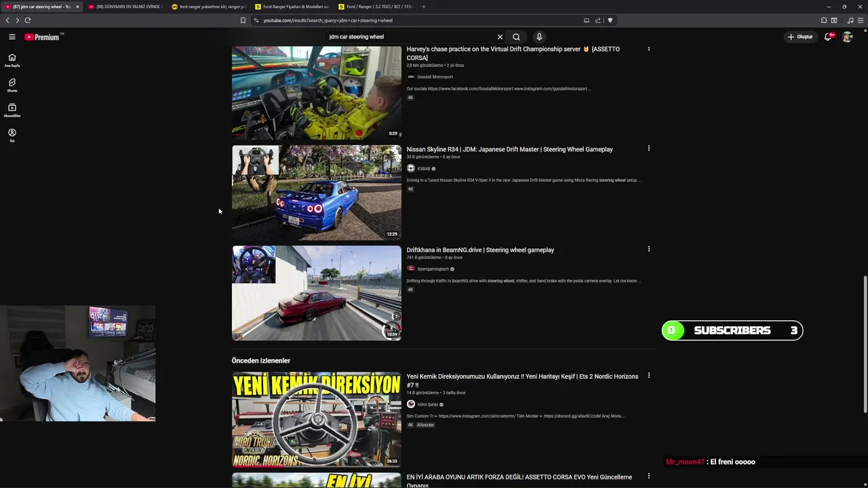Open the YouTube hamburger guide menu

click(x=12, y=37)
